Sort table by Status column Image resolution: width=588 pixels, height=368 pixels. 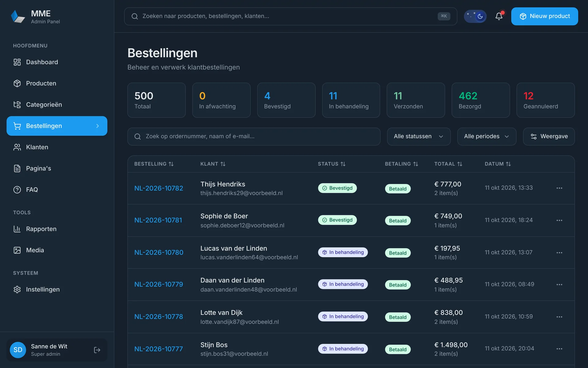[x=332, y=164]
